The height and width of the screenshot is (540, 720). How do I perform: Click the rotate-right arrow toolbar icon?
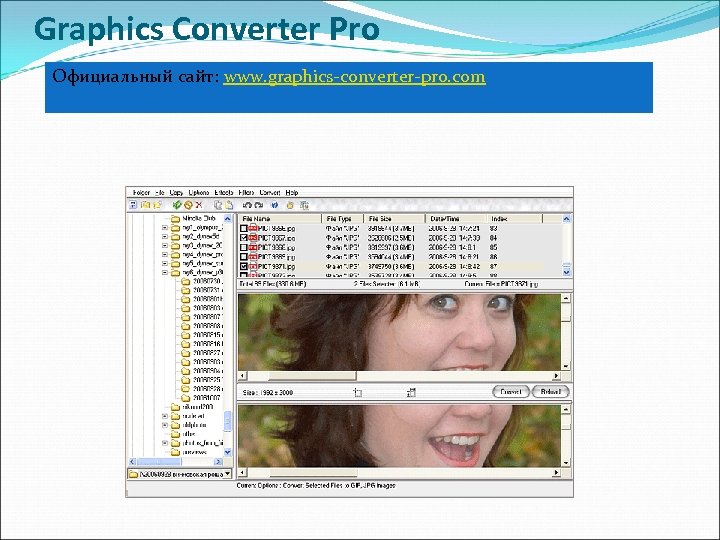point(259,205)
